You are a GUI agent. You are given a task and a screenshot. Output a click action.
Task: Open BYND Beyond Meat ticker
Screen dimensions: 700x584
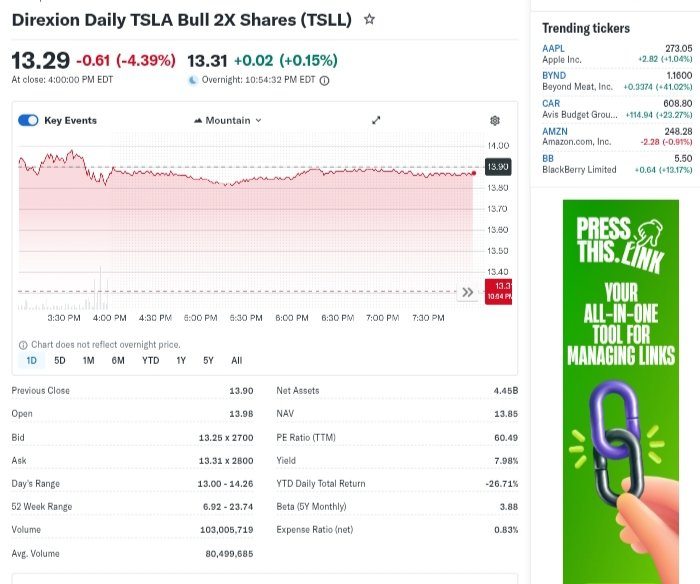click(x=553, y=75)
